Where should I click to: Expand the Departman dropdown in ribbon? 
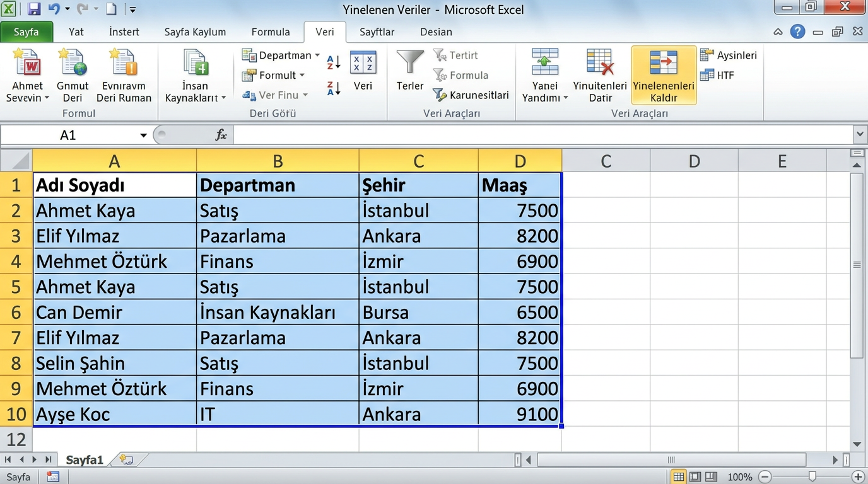[x=317, y=55]
